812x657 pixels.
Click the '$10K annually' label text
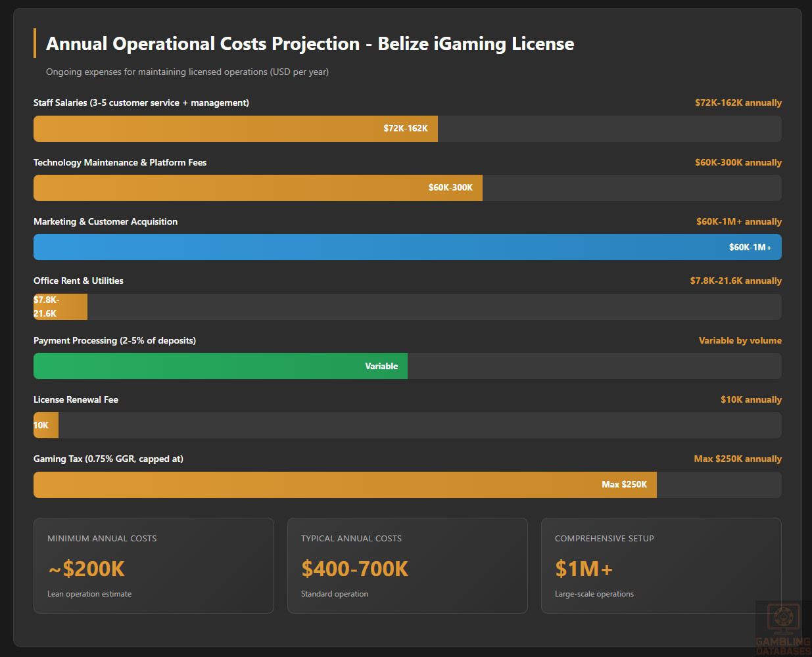pyautogui.click(x=751, y=400)
